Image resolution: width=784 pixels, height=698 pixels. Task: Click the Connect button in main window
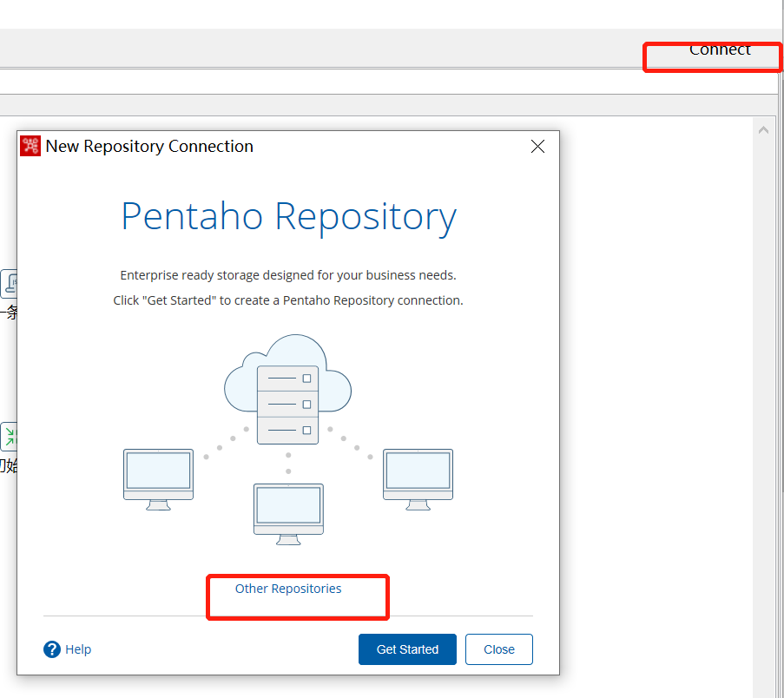pos(720,49)
